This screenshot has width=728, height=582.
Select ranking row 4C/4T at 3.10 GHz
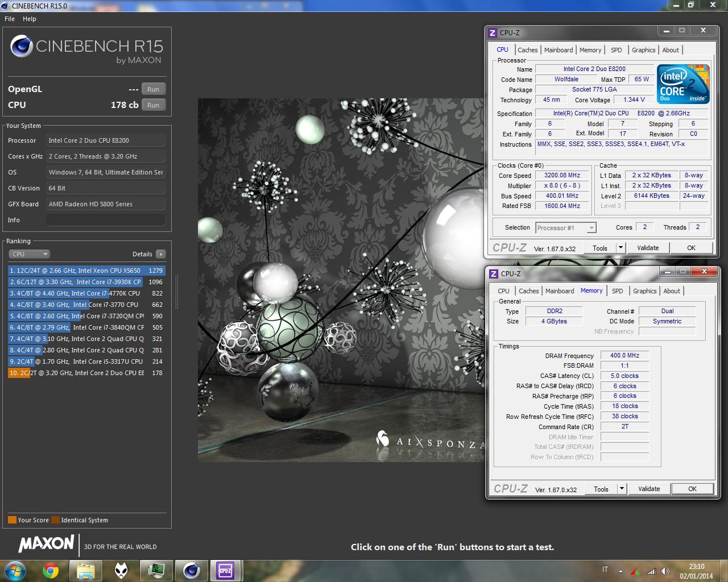click(86, 339)
